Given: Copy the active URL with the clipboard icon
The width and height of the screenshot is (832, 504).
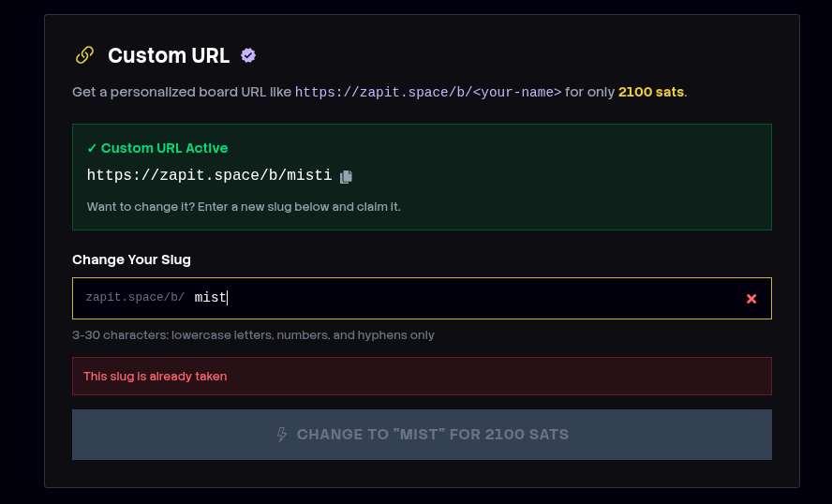Looking at the screenshot, I should click(x=346, y=176).
